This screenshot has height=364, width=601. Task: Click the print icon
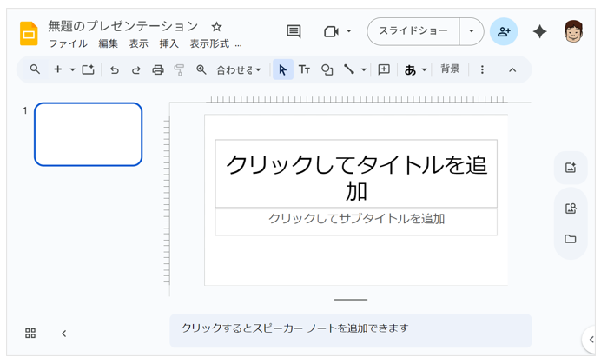pos(158,69)
